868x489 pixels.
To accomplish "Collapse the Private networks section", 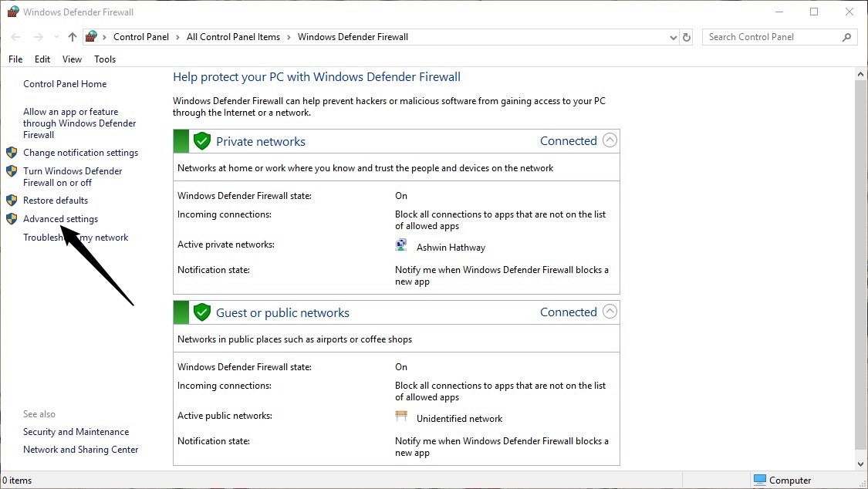I will 610,140.
